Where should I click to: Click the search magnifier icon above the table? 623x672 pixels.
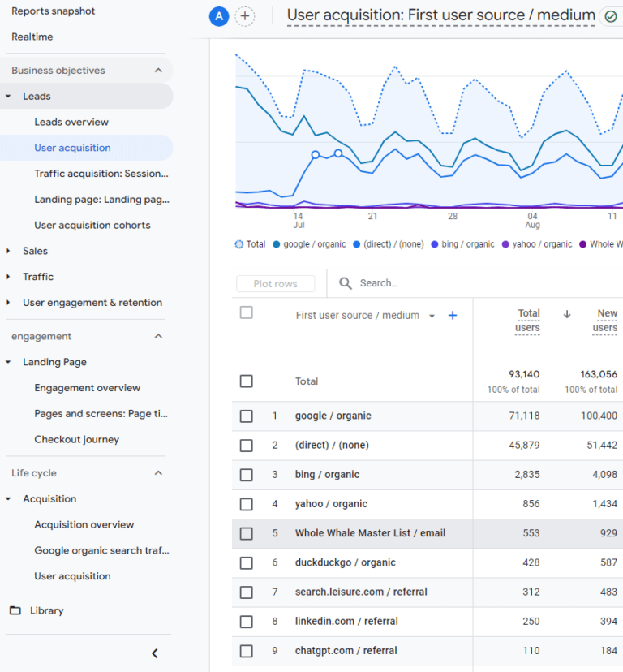tap(347, 283)
